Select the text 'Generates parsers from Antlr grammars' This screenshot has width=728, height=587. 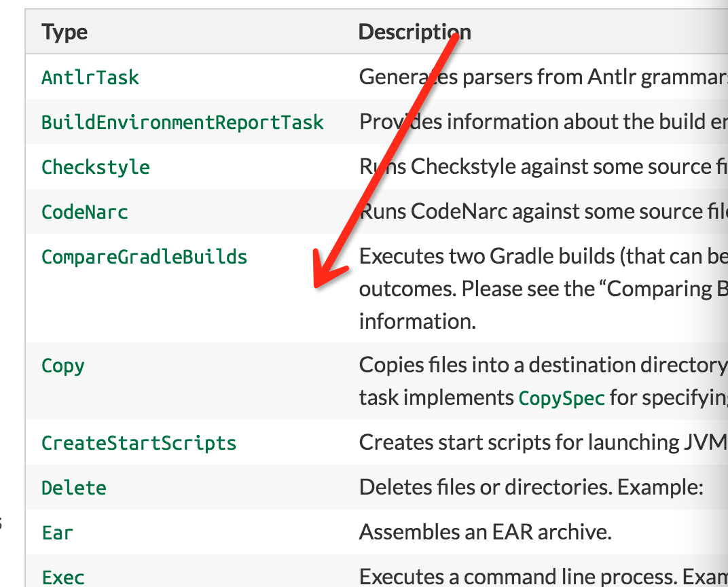pyautogui.click(x=543, y=77)
